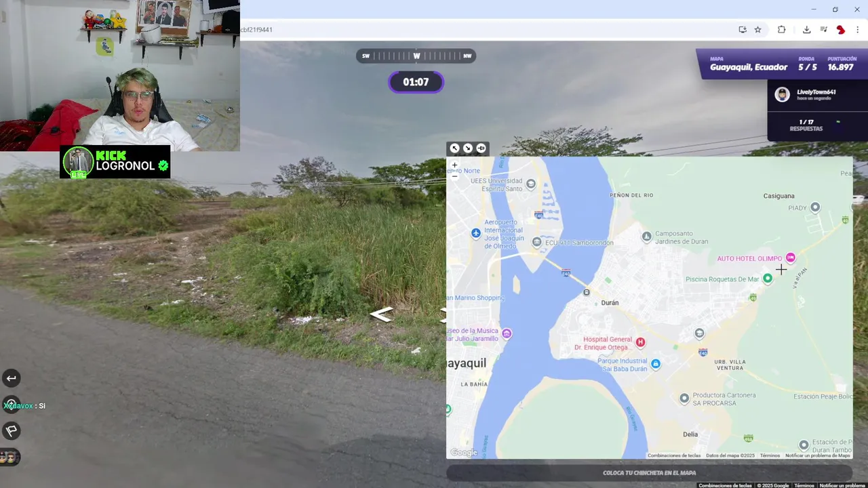Click the compass heading bar

pyautogui.click(x=416, y=56)
